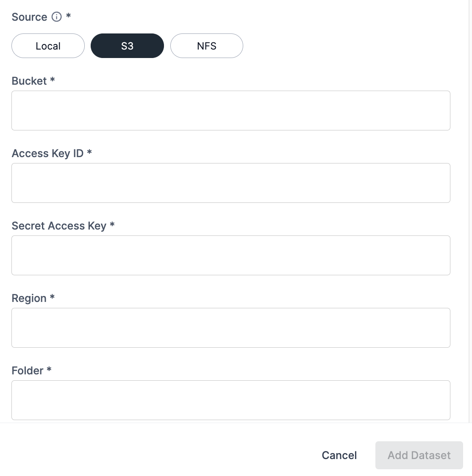The width and height of the screenshot is (472, 476).
Task: Switch the source to NFS
Action: tap(207, 46)
